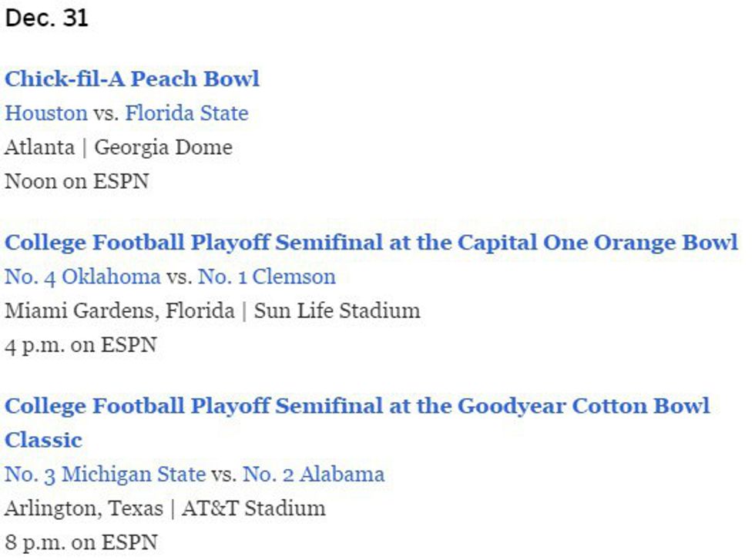Click the 4 p.m. on ESPN text
Screen dimensions: 755x560
coord(80,344)
